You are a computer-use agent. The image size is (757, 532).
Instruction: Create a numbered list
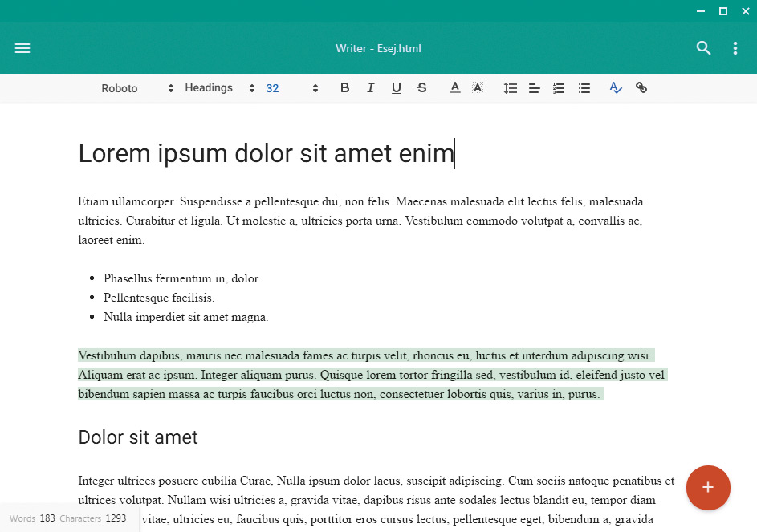(559, 87)
